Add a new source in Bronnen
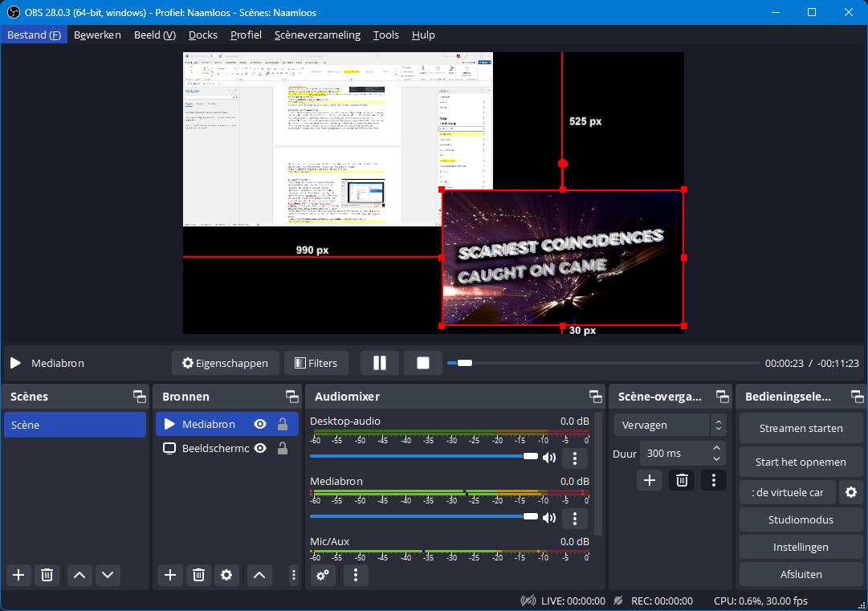Screen dimensions: 868x611 [169, 575]
